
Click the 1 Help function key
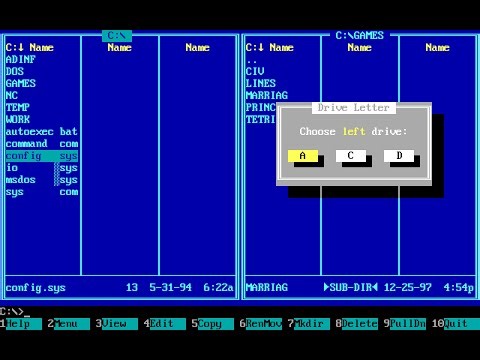click(21, 324)
